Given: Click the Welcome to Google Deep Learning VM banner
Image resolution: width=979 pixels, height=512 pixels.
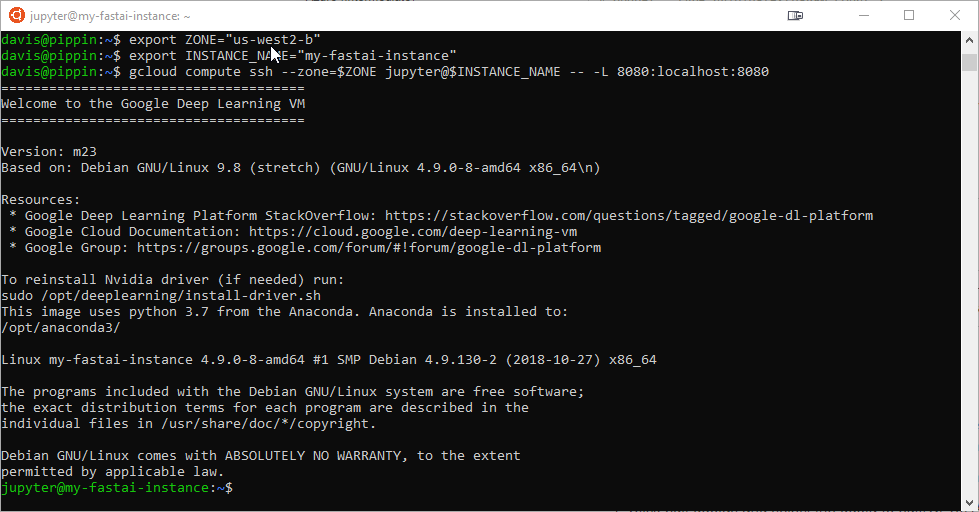Looking at the screenshot, I should click(x=153, y=104).
